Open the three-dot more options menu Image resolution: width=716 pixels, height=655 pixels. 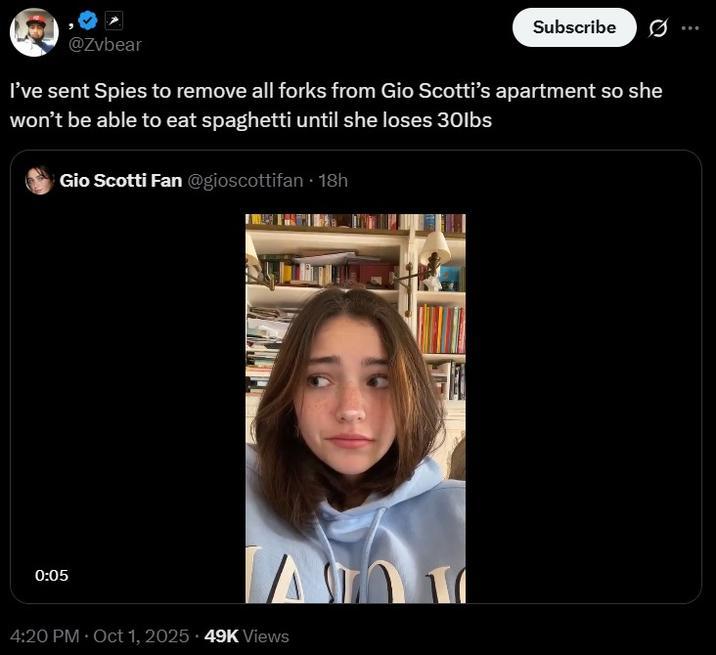pos(690,28)
